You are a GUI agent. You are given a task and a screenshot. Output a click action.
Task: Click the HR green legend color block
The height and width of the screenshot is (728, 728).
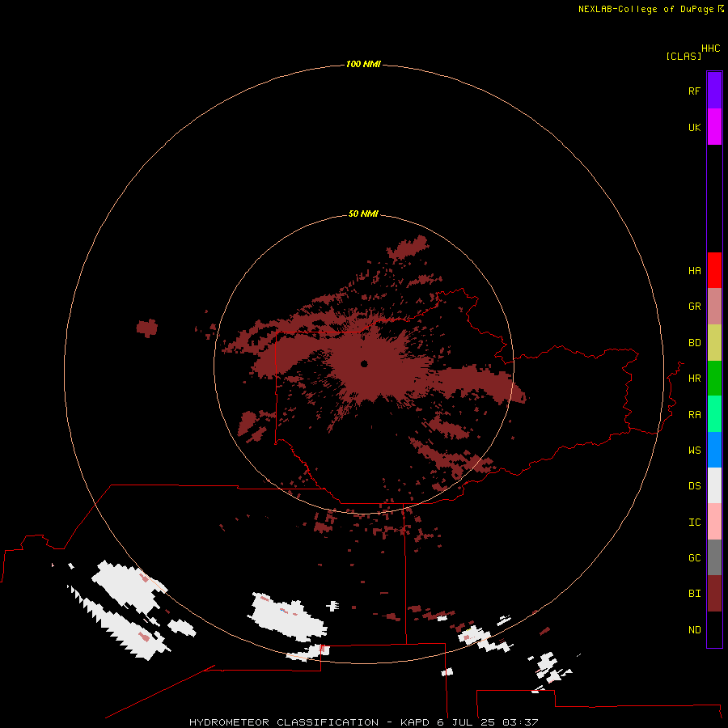click(x=714, y=379)
